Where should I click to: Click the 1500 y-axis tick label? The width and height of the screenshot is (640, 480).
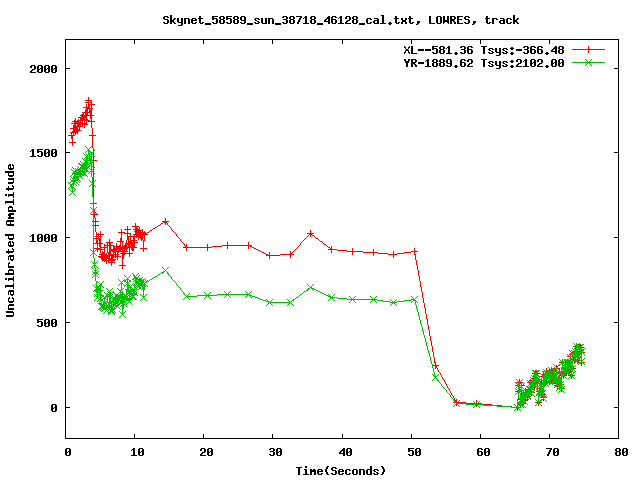43,153
